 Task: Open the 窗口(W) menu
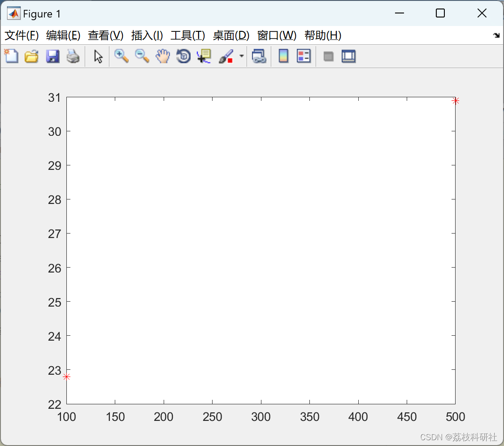point(277,35)
